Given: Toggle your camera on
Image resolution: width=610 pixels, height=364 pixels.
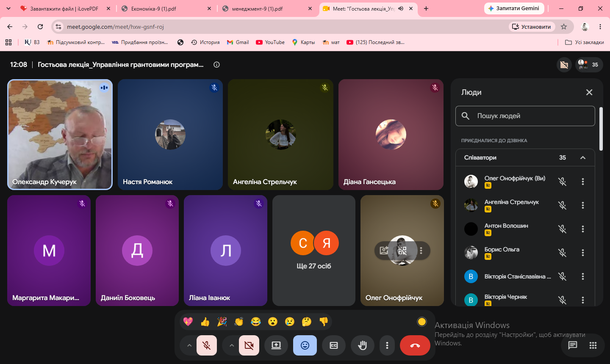Looking at the screenshot, I should click(x=249, y=345).
